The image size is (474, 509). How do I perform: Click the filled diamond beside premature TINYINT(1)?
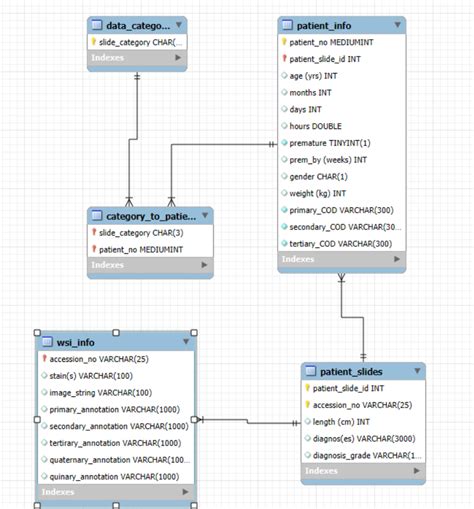tap(284, 142)
